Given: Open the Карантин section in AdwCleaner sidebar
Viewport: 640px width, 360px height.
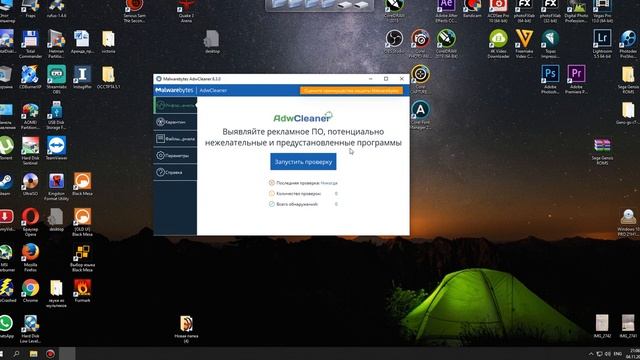Looking at the screenshot, I should [175, 122].
